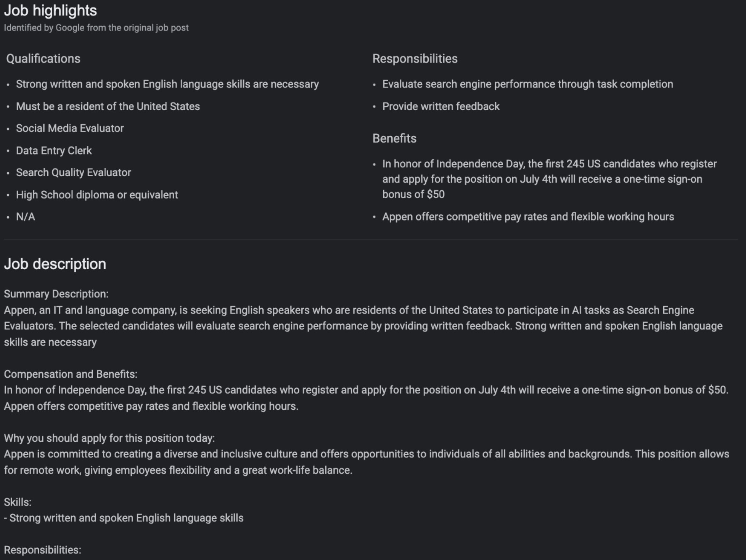Click the "Must be a resident" qualification
Screen dimensions: 746x560
coord(108,106)
